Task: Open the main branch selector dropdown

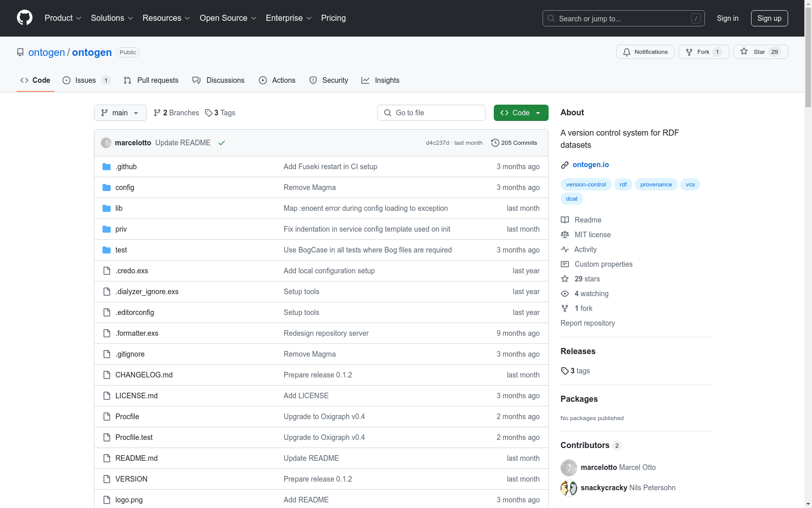Action: [120, 113]
